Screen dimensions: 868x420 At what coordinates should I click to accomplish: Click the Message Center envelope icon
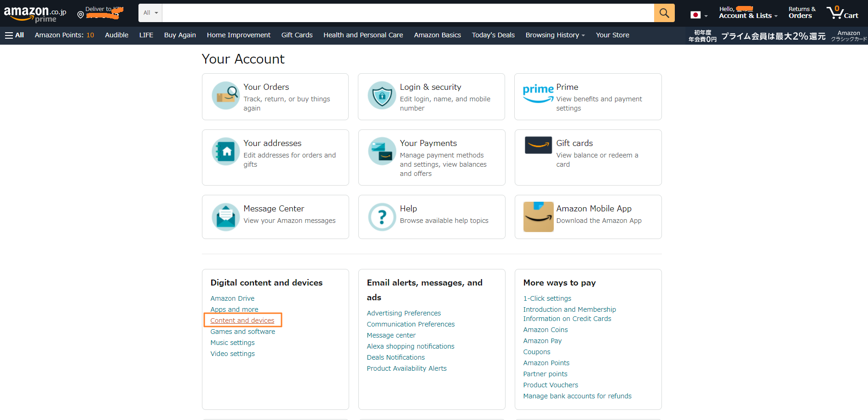click(x=225, y=217)
